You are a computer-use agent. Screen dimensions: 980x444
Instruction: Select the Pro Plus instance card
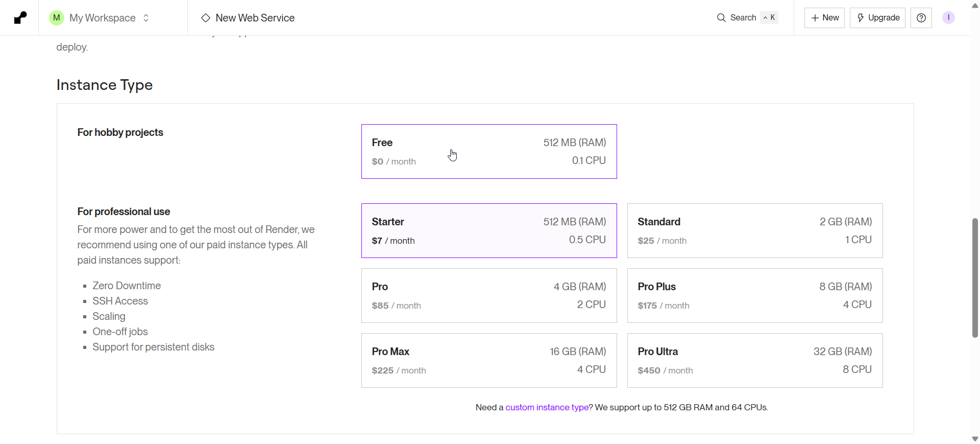pyautogui.click(x=754, y=296)
